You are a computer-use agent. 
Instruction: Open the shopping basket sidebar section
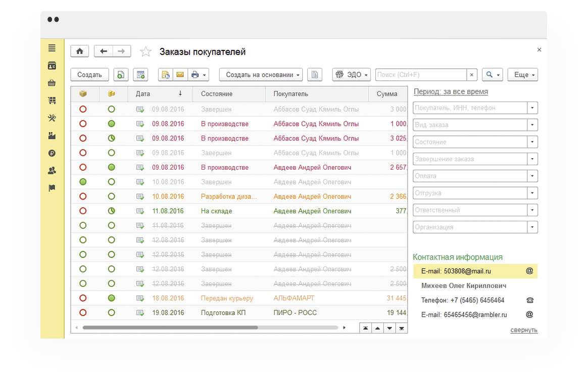coord(52,83)
